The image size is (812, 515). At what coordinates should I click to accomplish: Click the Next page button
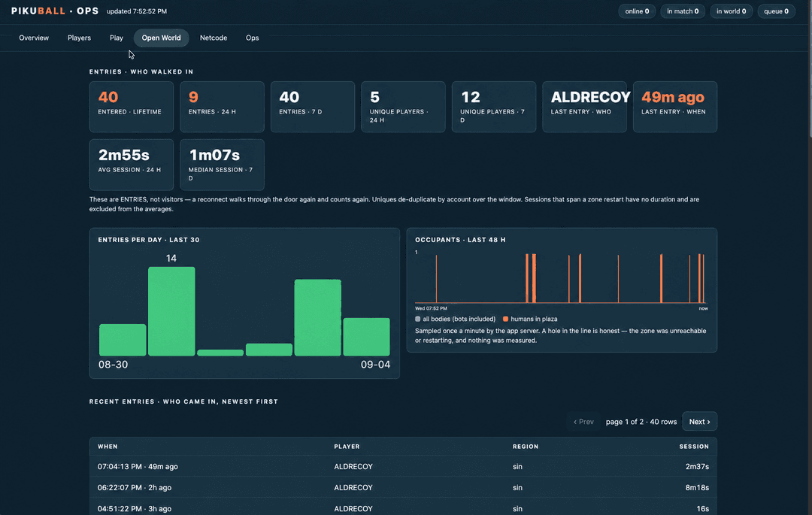click(700, 421)
